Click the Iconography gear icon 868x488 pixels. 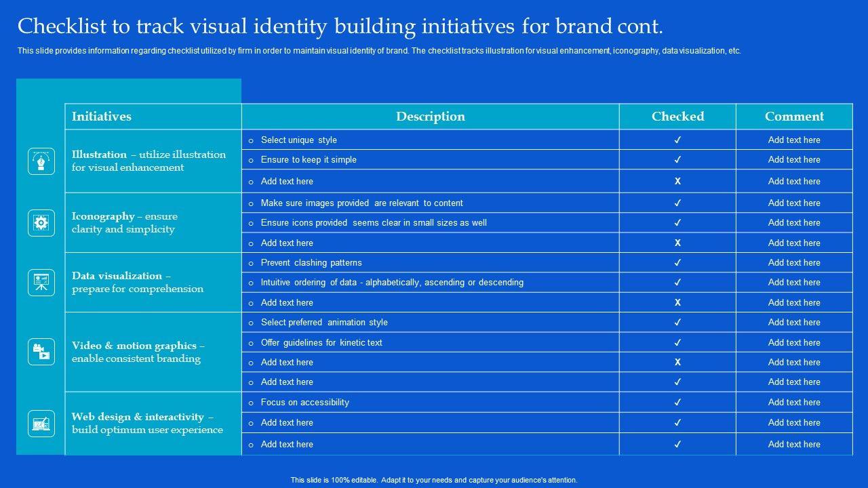(x=41, y=223)
